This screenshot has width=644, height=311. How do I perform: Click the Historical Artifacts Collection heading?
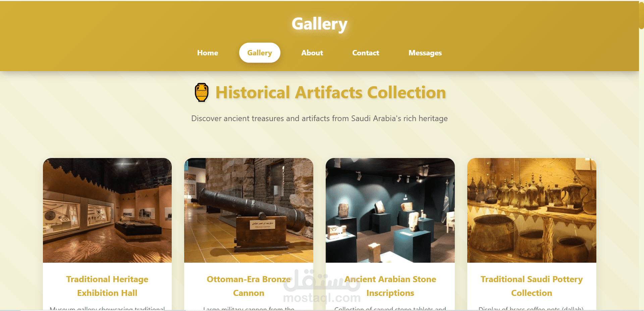(x=331, y=93)
